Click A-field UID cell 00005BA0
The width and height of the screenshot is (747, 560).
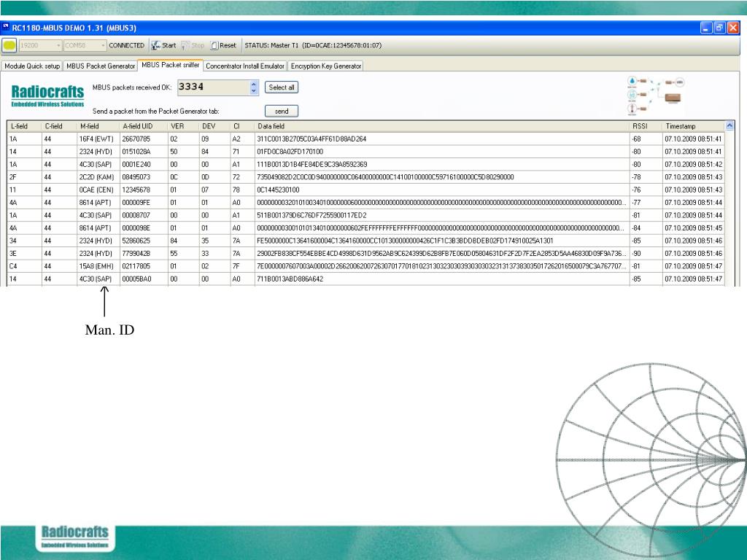(x=144, y=279)
